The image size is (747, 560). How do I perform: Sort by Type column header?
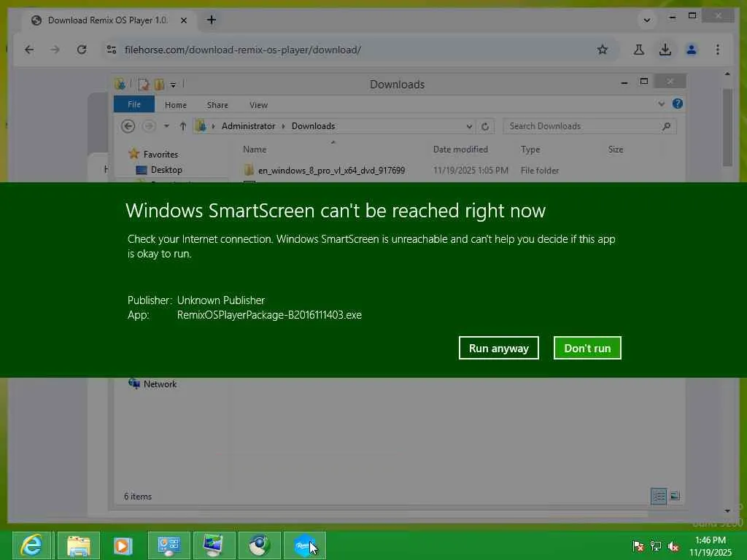coord(530,149)
